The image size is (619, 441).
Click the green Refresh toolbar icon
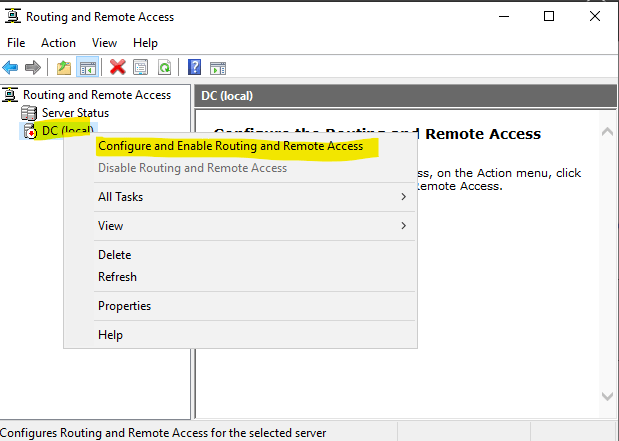[x=164, y=67]
